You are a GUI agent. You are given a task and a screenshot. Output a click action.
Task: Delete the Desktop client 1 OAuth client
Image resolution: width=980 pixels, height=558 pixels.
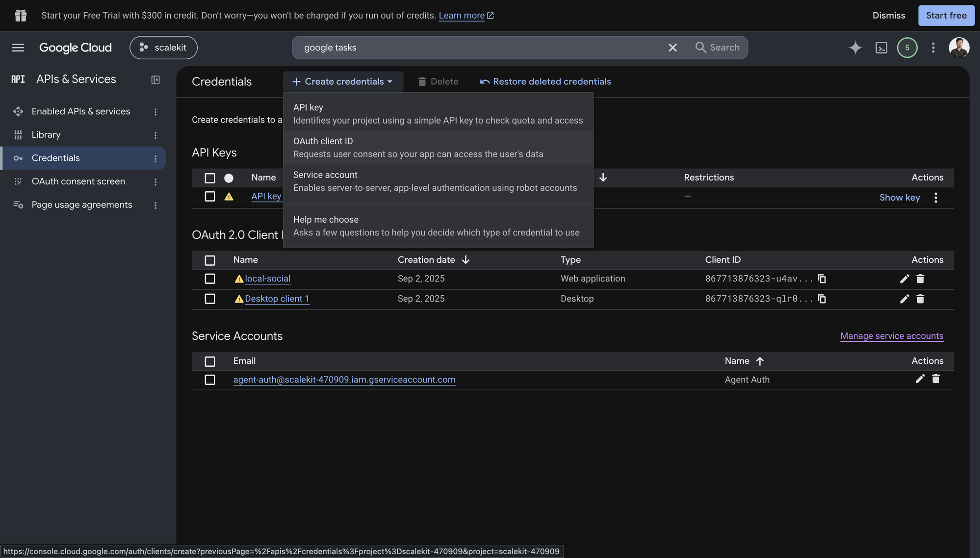pos(920,299)
